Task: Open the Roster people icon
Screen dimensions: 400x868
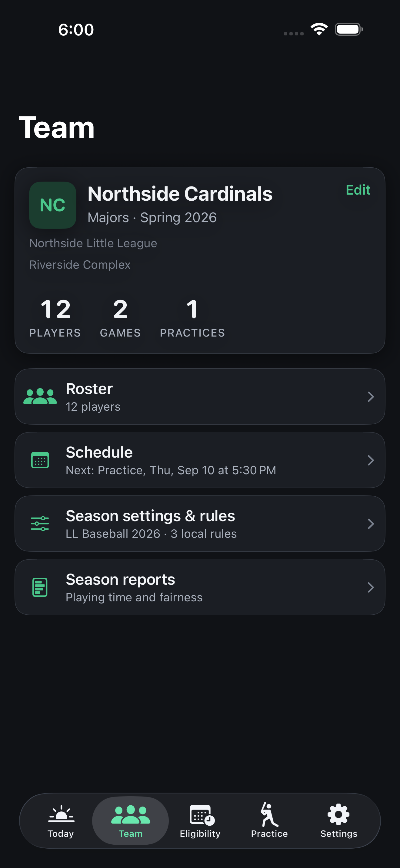Action: (40, 396)
